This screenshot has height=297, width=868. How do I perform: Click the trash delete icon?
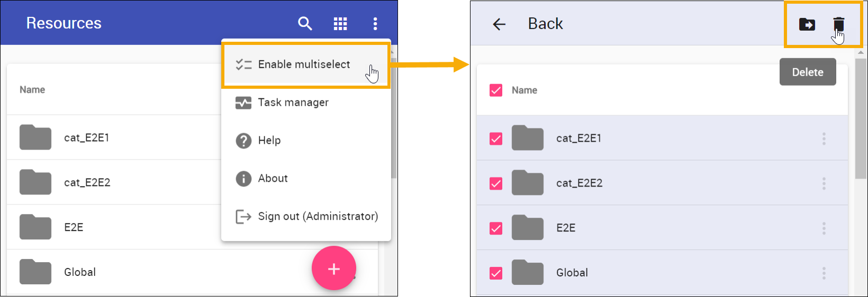pos(839,24)
